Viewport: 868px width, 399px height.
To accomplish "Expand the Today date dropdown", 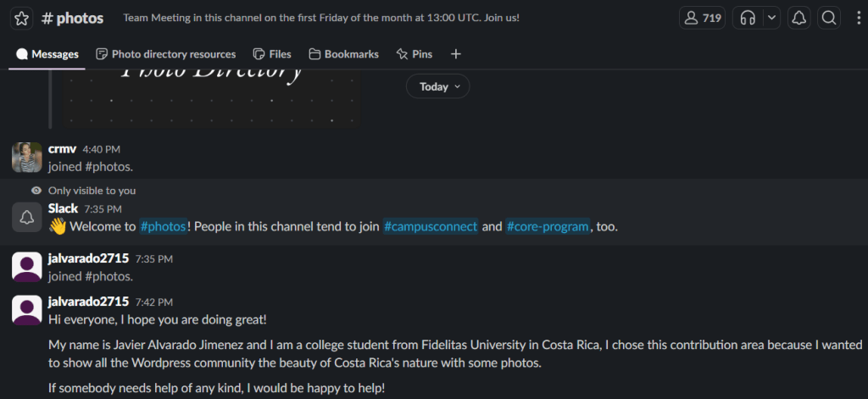I will 437,86.
